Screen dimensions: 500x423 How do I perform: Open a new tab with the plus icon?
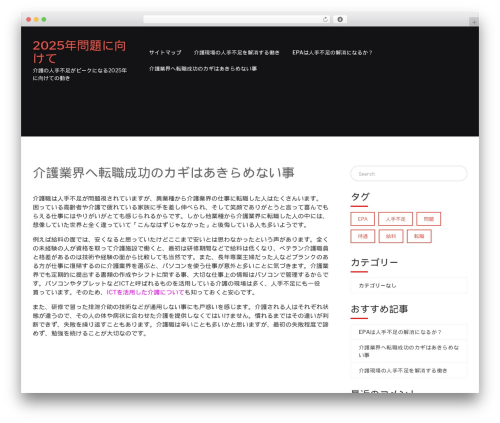coord(474,22)
